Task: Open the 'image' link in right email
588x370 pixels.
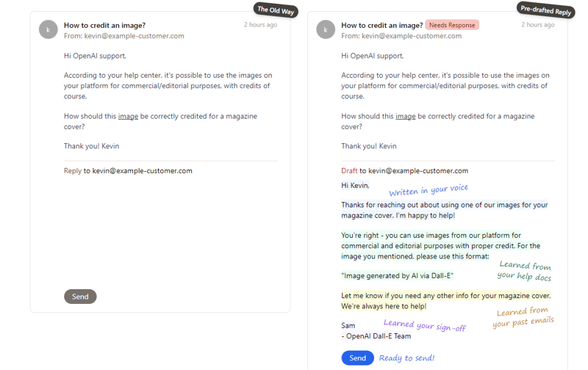Action: pos(406,117)
